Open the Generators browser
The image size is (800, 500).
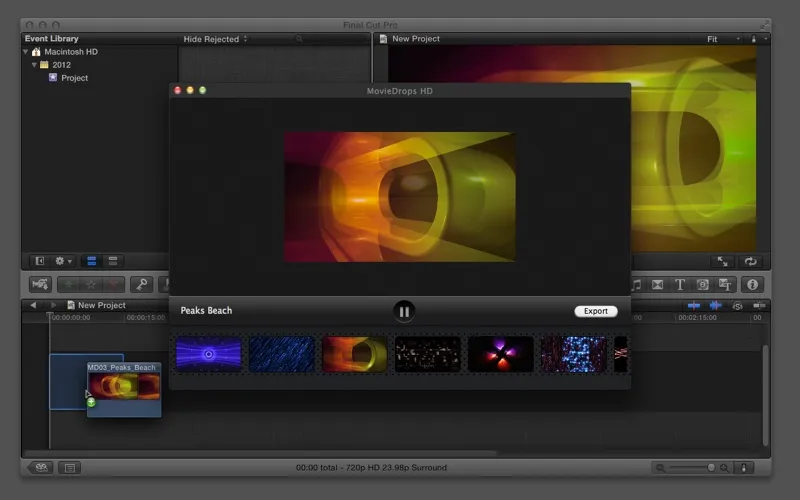click(x=703, y=285)
